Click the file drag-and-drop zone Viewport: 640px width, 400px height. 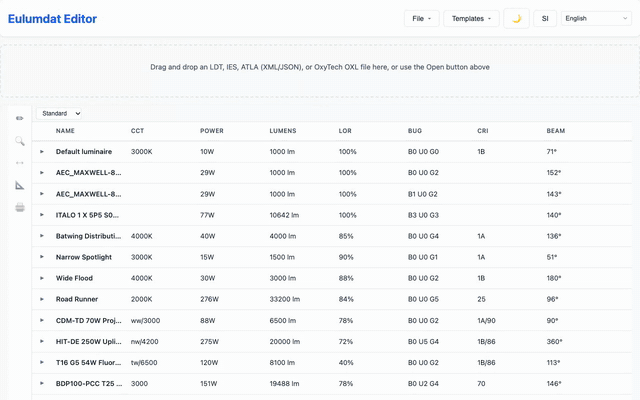click(x=320, y=71)
